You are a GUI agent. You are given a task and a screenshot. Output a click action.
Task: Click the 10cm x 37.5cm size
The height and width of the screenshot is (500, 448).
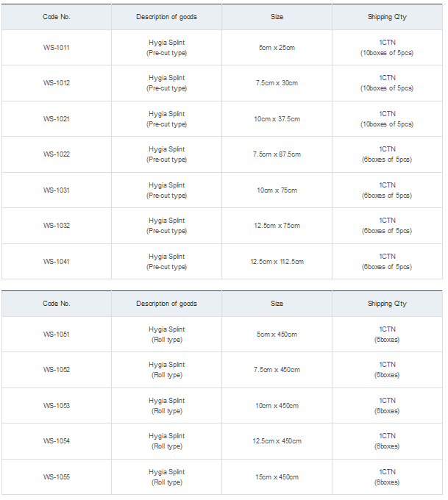coord(277,119)
